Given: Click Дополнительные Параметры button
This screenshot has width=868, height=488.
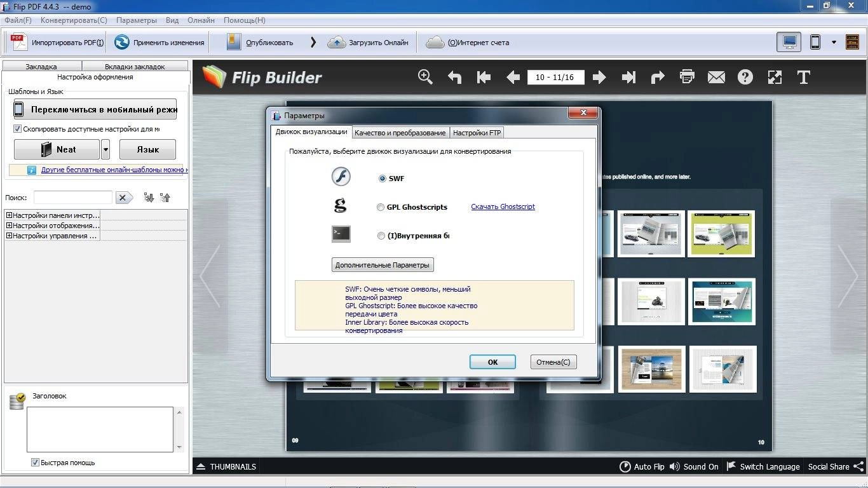Looking at the screenshot, I should tap(383, 264).
